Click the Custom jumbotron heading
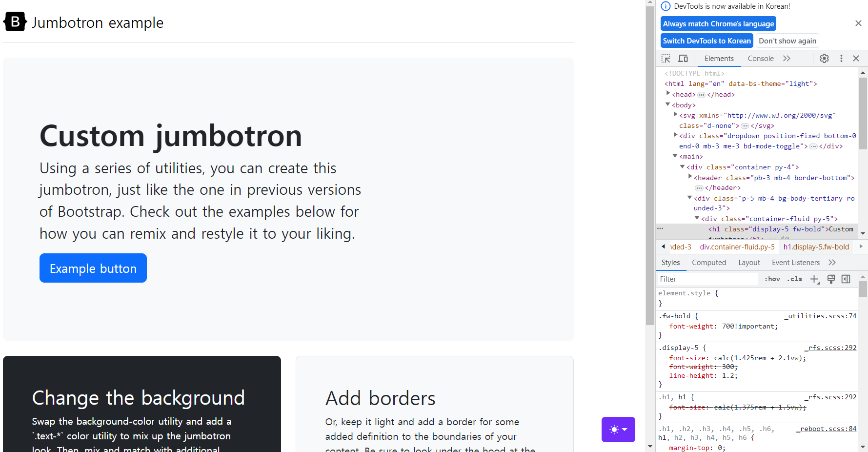The height and width of the screenshot is (452, 868). tap(171, 136)
